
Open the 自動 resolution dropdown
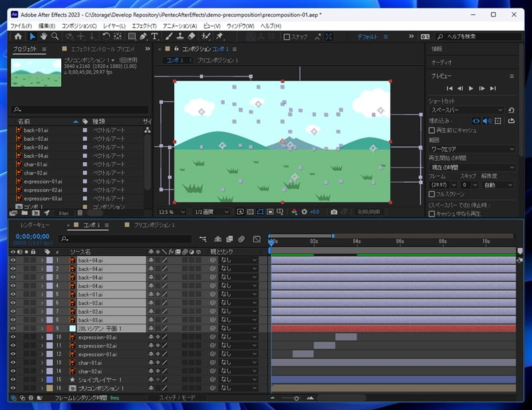pos(498,185)
